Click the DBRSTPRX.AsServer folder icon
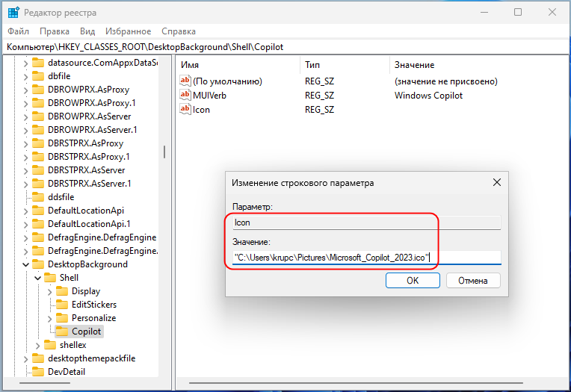Screen dimensions: 571x392 point(38,170)
